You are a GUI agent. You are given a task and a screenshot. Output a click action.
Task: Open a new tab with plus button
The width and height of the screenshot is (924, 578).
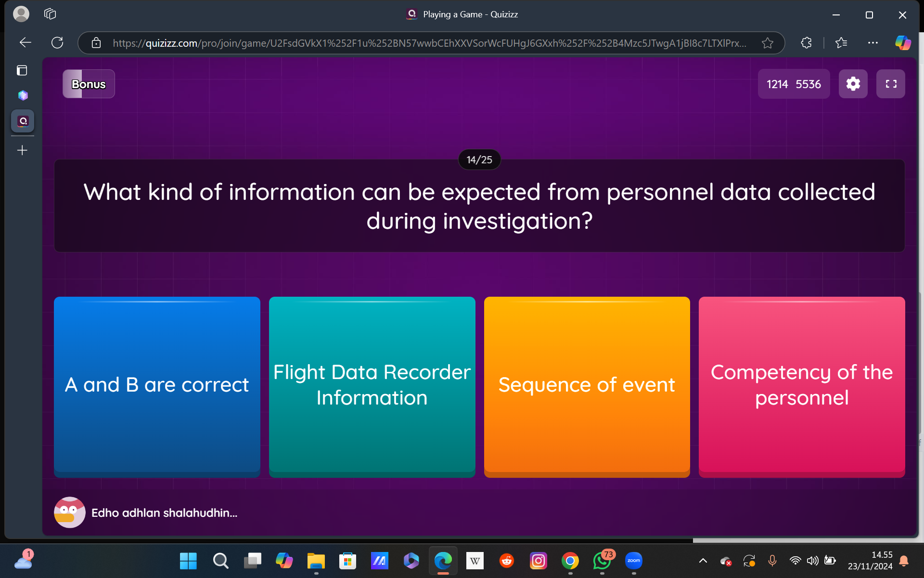(x=22, y=150)
